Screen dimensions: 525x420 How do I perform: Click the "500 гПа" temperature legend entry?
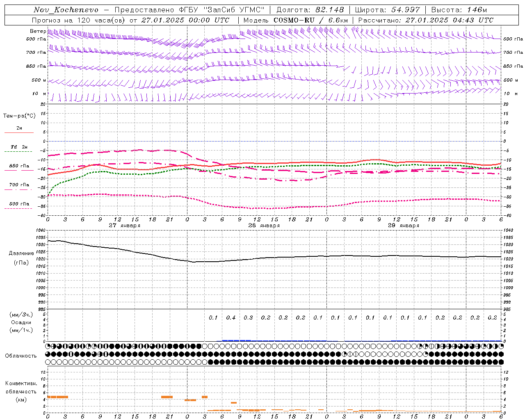[x=19, y=204]
